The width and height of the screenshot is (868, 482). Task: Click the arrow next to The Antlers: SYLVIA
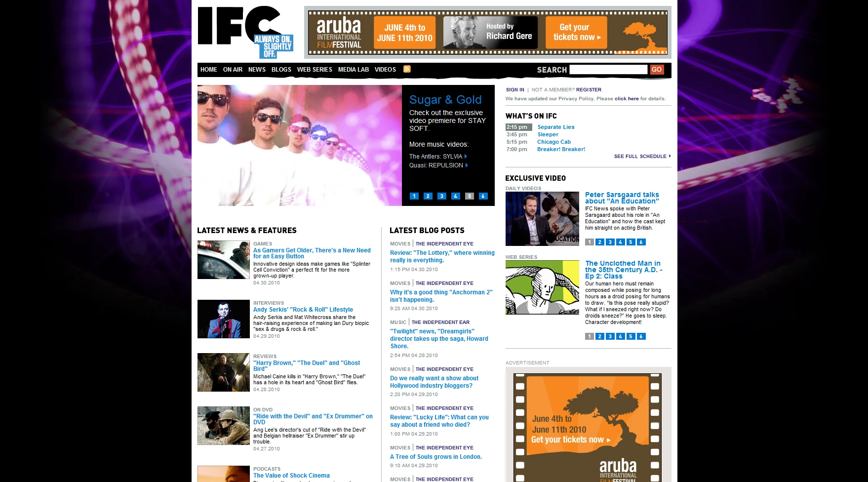coord(467,156)
